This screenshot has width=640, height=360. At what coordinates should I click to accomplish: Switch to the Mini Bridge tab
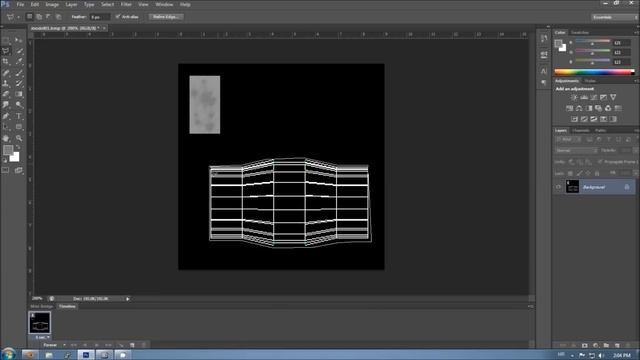(x=42, y=307)
